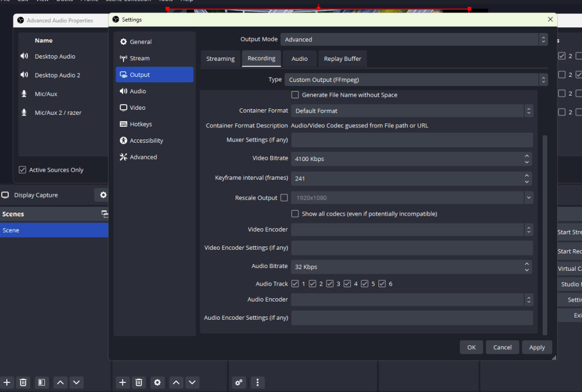Add a new source with plus icon
582x392 pixels.
click(x=122, y=382)
